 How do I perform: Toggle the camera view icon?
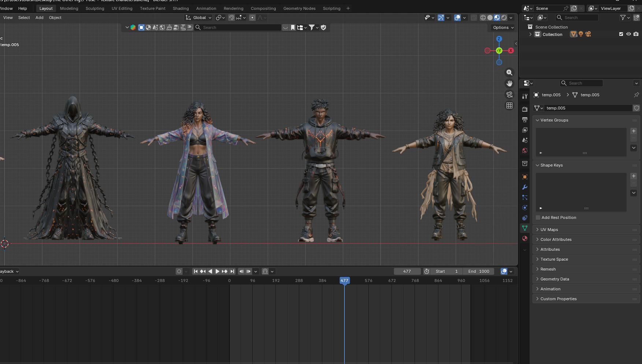coord(509,94)
